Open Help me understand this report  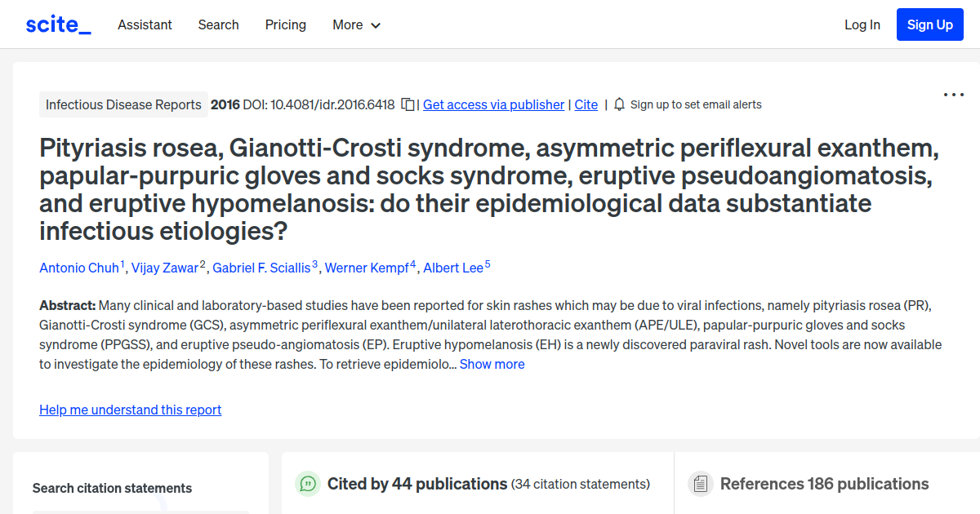click(130, 410)
